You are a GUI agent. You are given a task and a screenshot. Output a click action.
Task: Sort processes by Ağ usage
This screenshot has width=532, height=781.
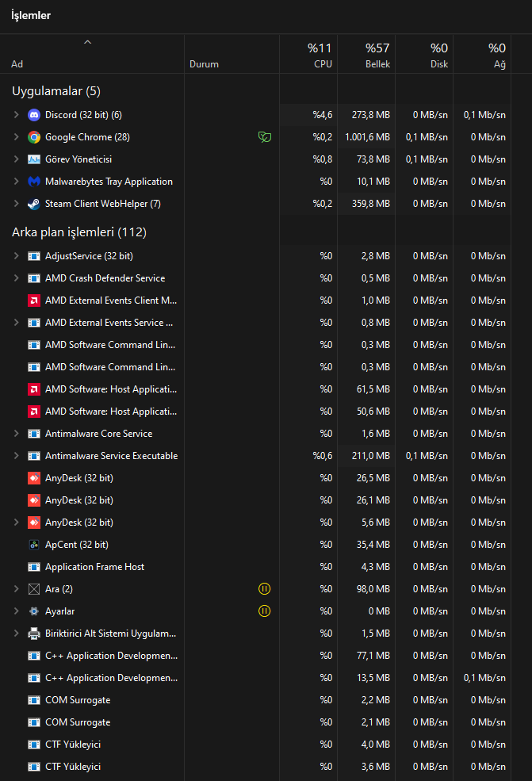point(482,55)
